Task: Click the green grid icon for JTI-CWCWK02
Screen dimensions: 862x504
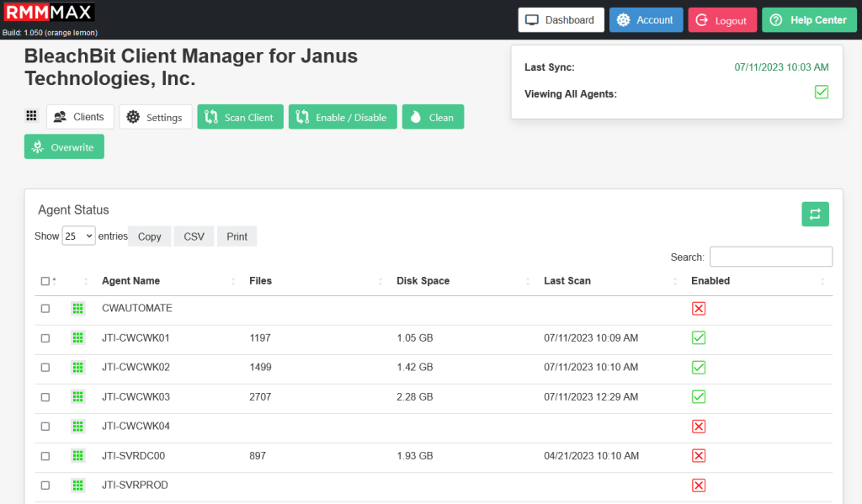Action: [78, 367]
